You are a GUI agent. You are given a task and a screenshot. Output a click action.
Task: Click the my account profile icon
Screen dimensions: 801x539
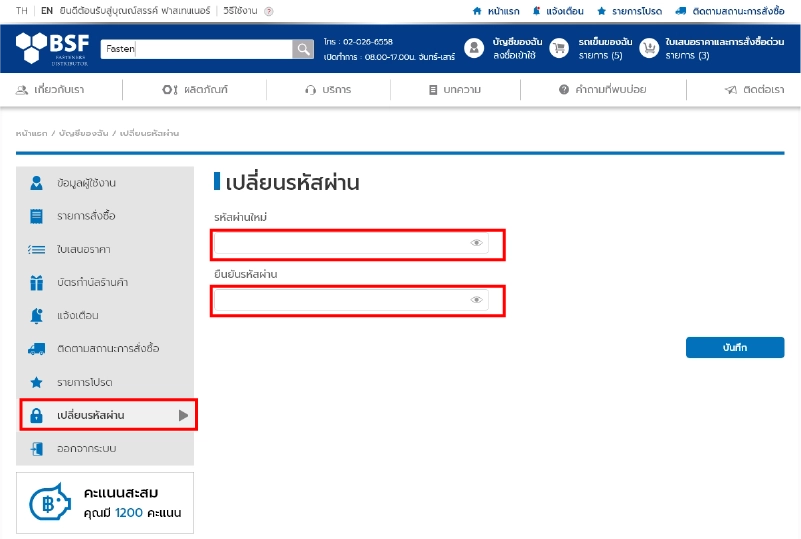[x=474, y=49]
